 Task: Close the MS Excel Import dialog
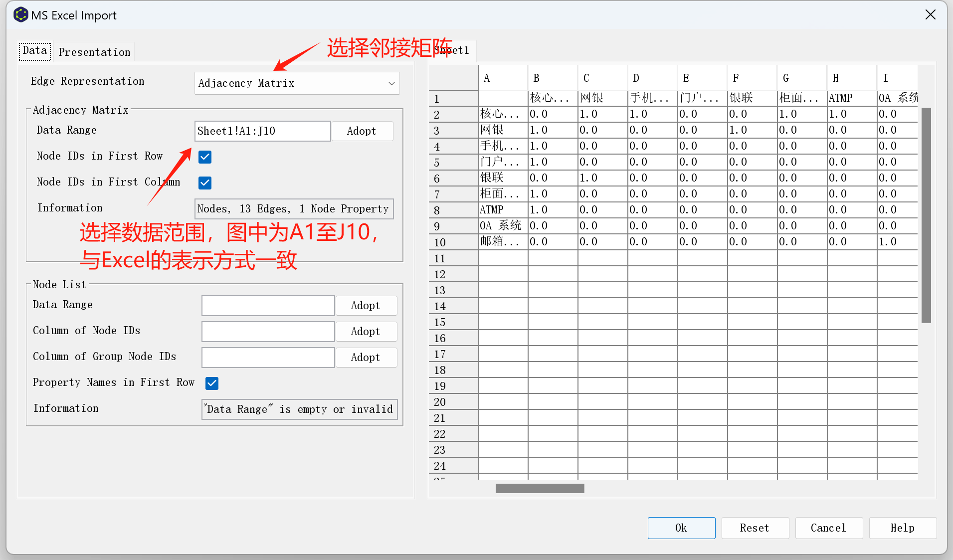coord(930,15)
